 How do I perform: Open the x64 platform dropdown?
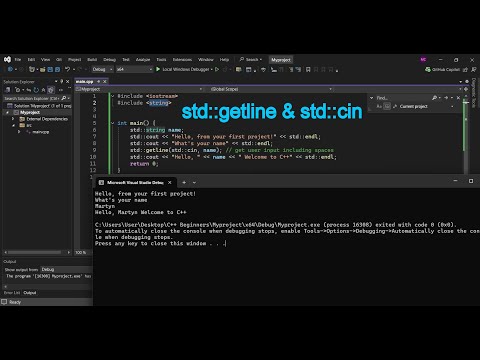134,69
